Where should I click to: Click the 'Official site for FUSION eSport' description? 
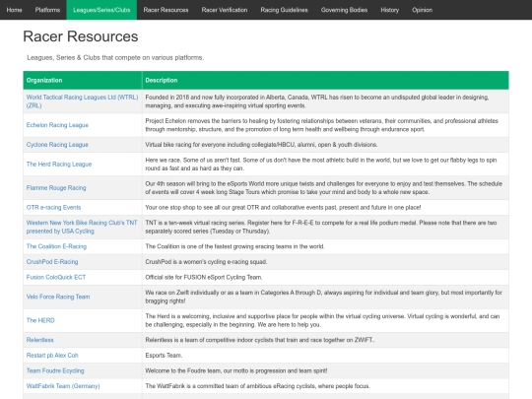tap(204, 277)
